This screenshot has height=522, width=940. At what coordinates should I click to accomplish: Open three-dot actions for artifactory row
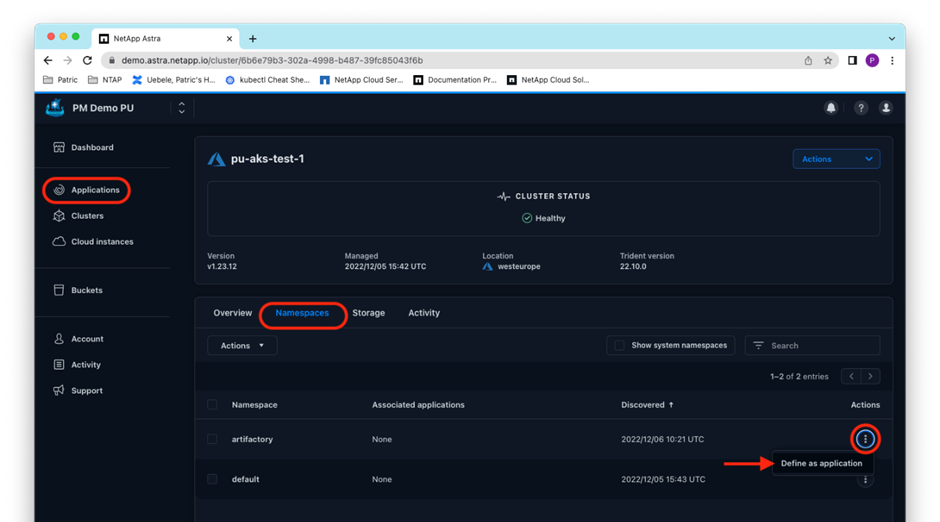coord(865,439)
